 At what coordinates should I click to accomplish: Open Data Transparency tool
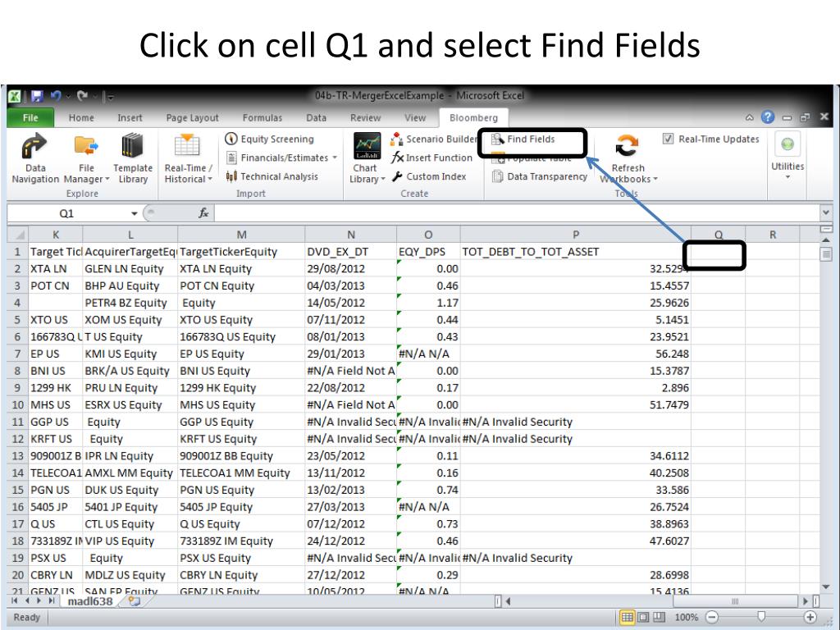pos(540,176)
